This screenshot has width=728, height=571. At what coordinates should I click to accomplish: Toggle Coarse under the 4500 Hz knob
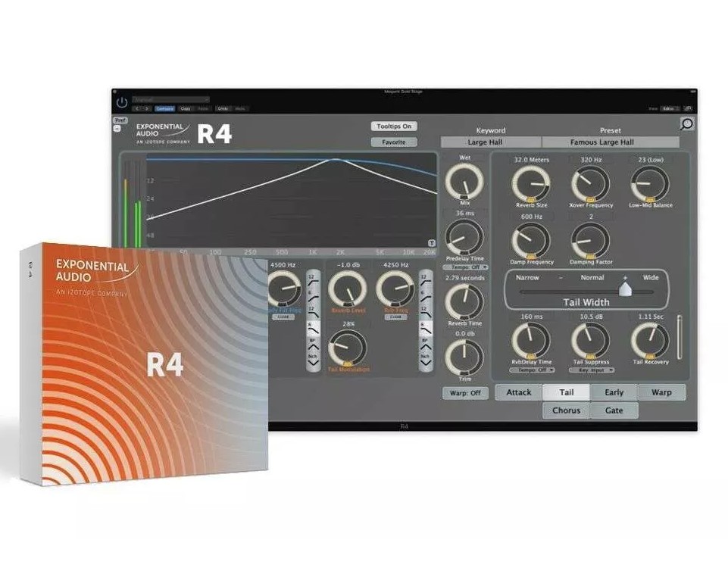pyautogui.click(x=283, y=317)
